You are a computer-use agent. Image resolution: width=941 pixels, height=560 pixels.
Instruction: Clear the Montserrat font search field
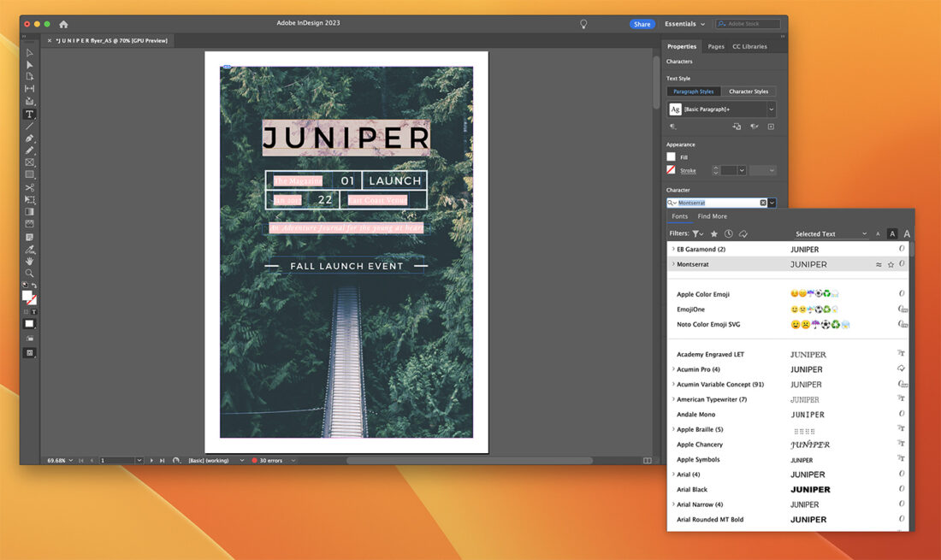point(761,202)
